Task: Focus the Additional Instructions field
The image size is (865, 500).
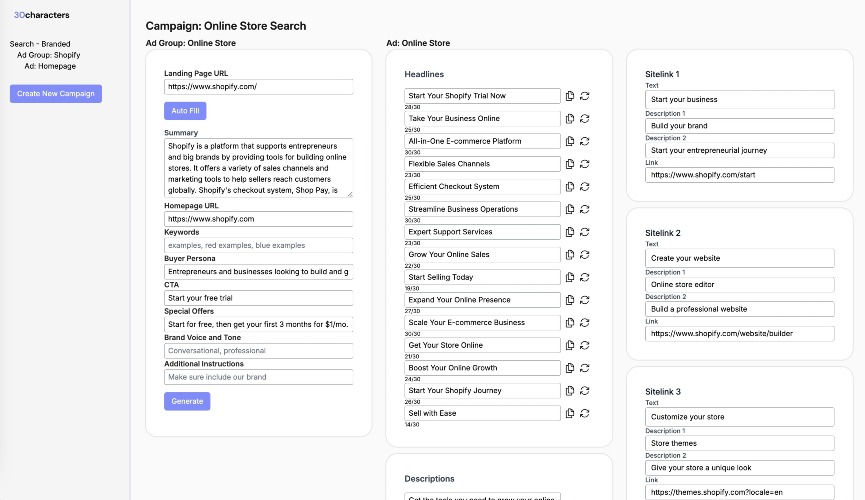Action: click(258, 377)
